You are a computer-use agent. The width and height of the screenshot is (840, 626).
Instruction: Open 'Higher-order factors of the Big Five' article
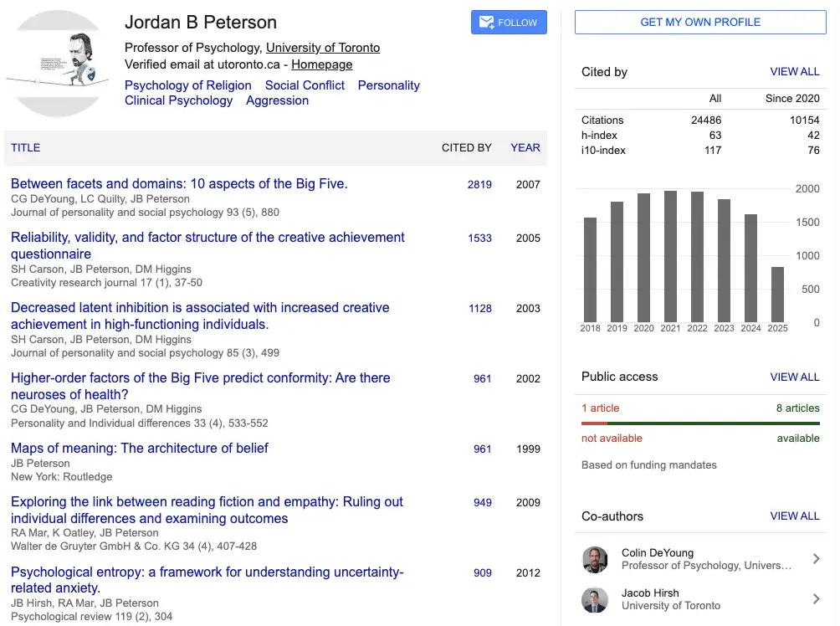point(200,386)
